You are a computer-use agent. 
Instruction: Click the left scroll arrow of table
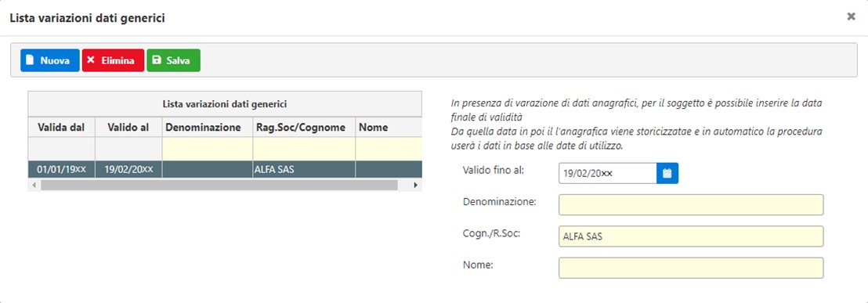[34, 186]
